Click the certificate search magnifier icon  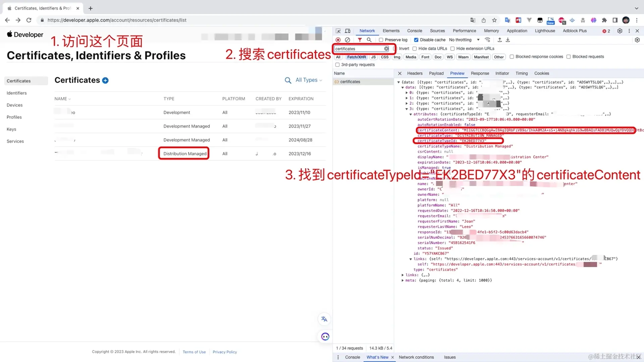288,80
